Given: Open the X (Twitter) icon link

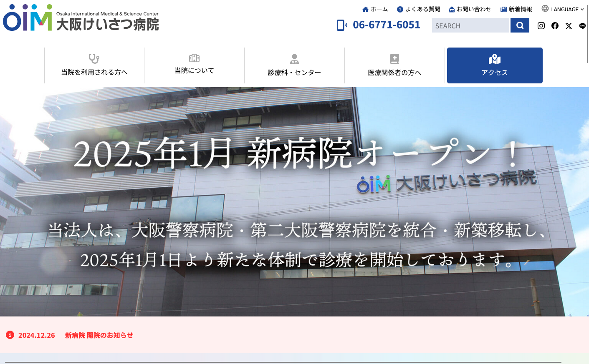Looking at the screenshot, I should pos(569,26).
